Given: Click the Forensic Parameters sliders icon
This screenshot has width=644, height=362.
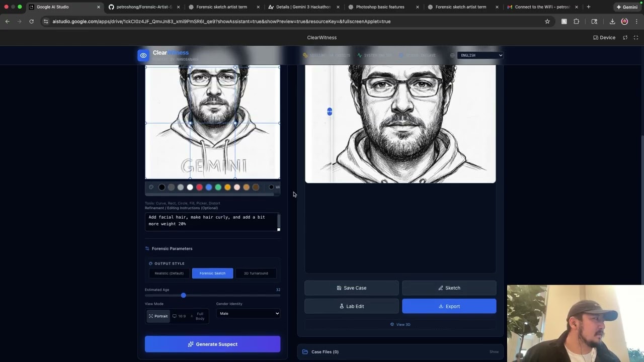Looking at the screenshot, I should tap(147, 248).
